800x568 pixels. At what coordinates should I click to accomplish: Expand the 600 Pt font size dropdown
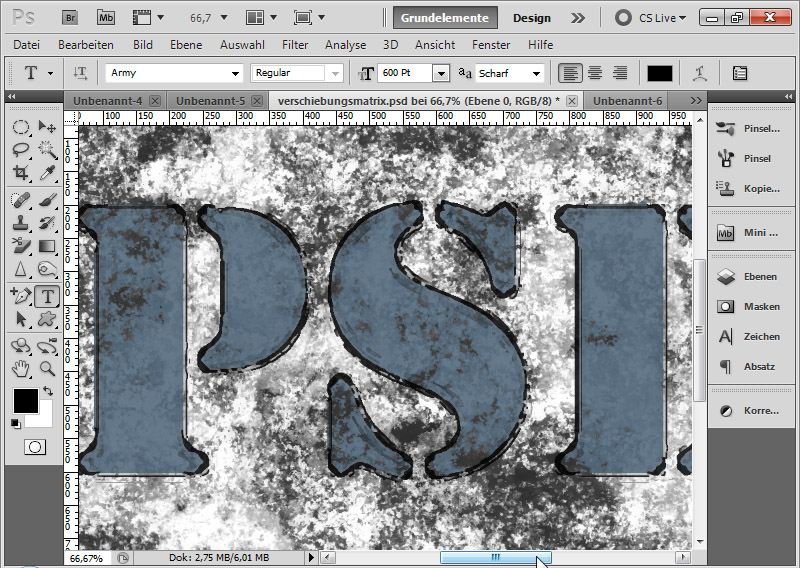pyautogui.click(x=440, y=73)
